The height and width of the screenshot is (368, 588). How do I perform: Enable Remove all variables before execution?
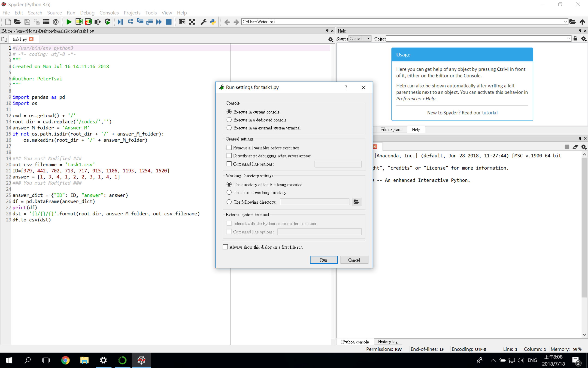click(x=229, y=148)
